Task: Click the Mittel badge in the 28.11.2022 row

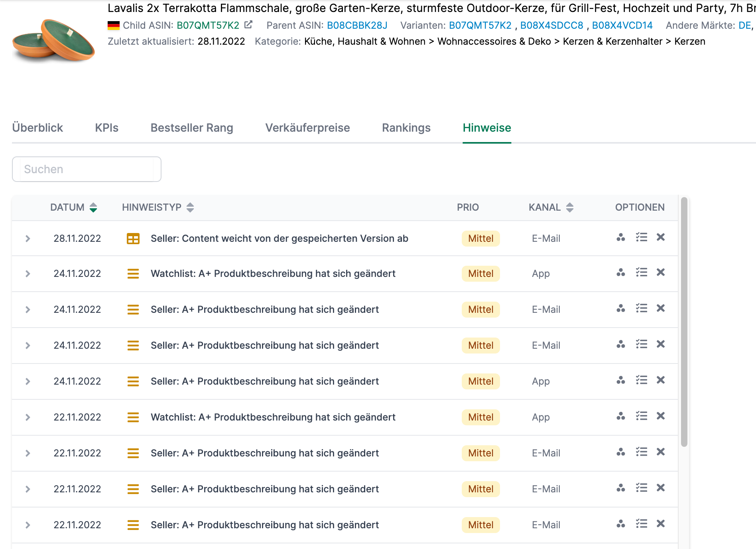Action: 481,239
